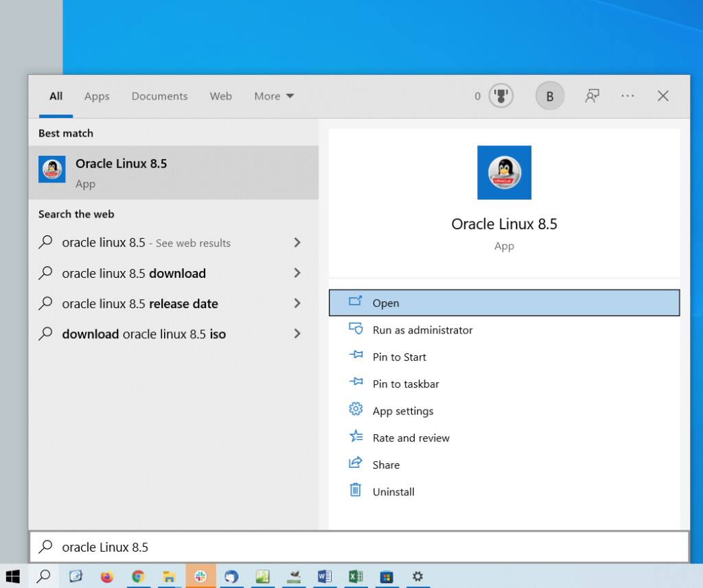Click Open to launch Oracle Linux 8.5
The height and width of the screenshot is (588, 703).
pyautogui.click(x=386, y=303)
